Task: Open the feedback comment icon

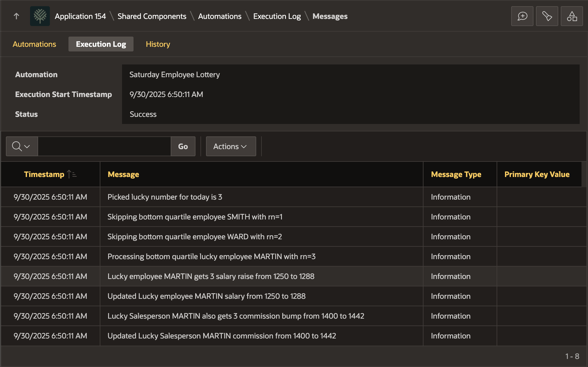Action: coord(522,16)
